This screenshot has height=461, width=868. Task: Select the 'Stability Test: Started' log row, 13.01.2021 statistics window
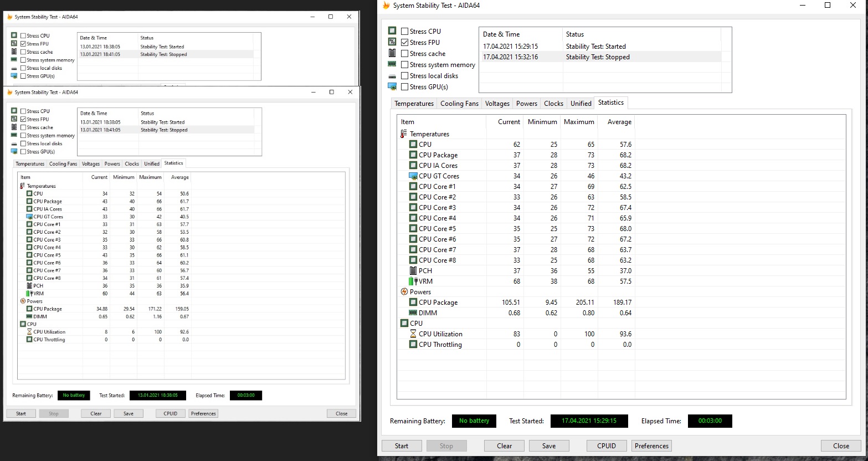tap(166, 122)
